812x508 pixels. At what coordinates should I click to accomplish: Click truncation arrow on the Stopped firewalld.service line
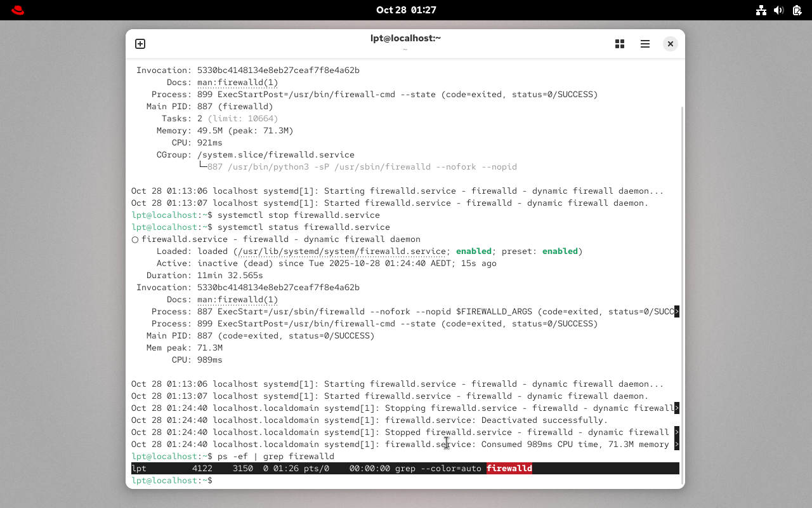coord(677,432)
